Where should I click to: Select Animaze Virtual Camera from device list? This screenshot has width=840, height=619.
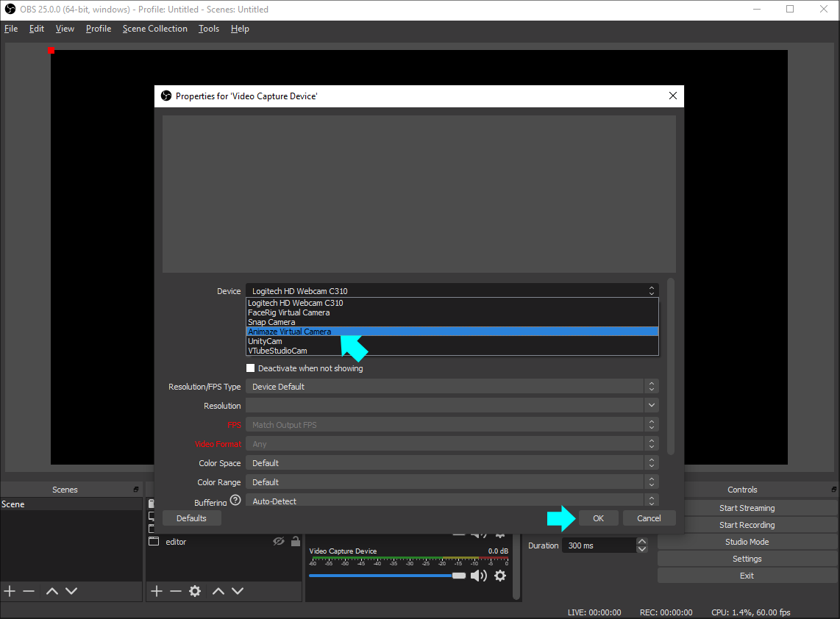point(452,332)
